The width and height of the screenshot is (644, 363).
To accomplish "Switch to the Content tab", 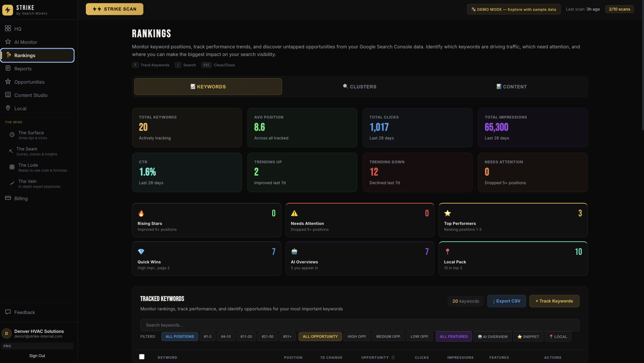I will pyautogui.click(x=511, y=87).
